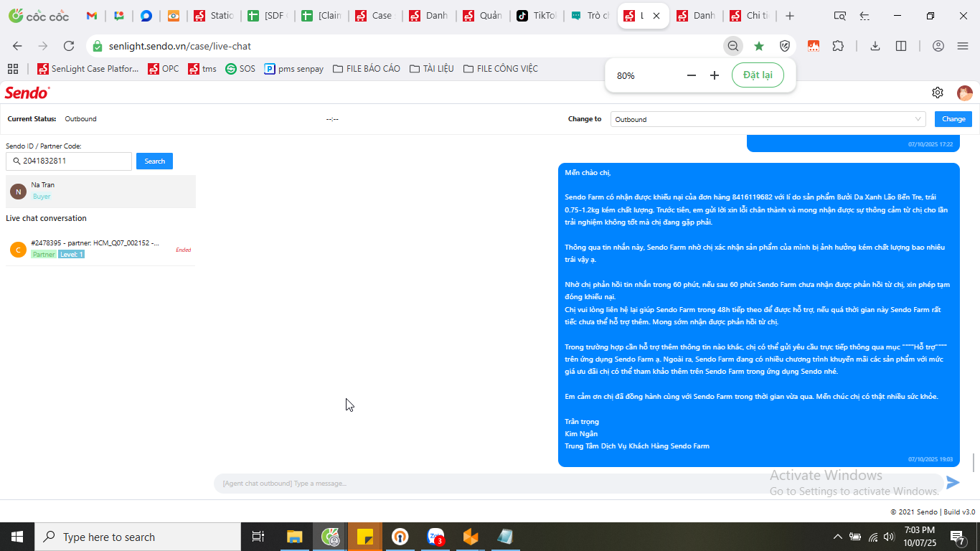Open the zoom magnifier icon in address bar
The image size is (980, 551).
coord(733,46)
